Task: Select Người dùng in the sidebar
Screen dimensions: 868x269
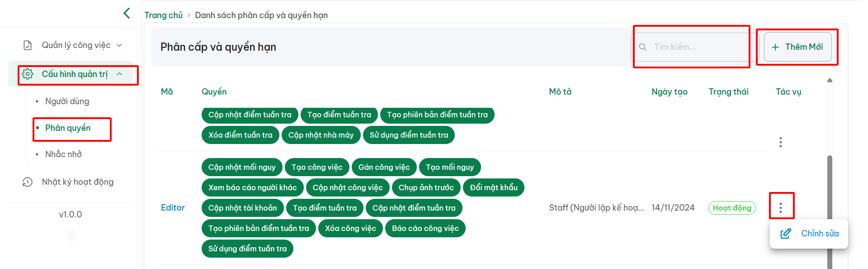Action: click(67, 101)
